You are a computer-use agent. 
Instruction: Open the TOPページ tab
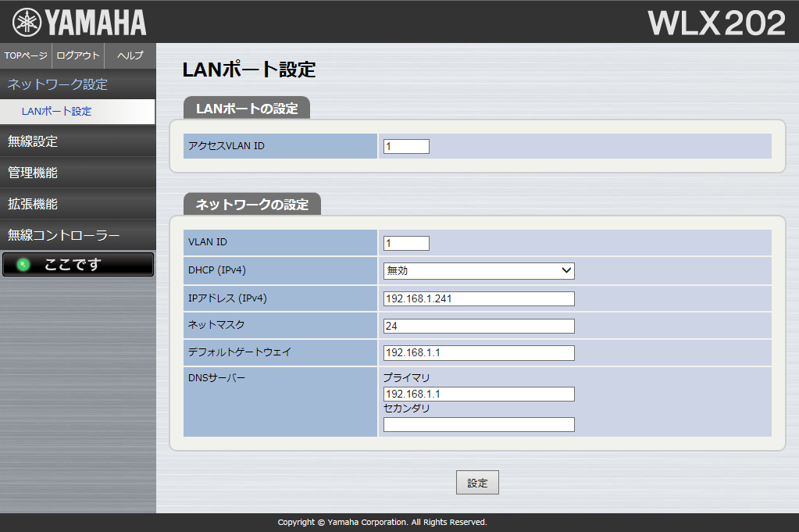click(26, 55)
